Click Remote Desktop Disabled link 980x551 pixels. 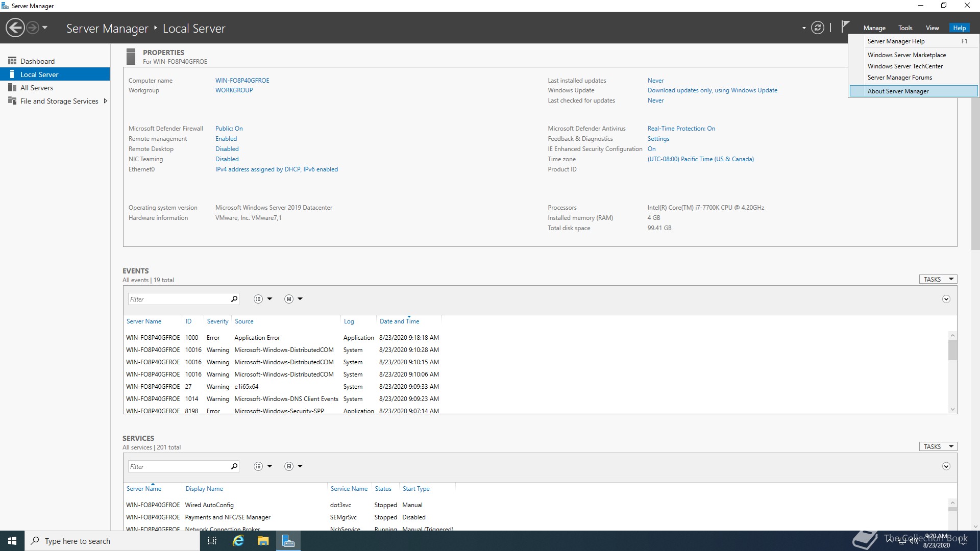point(227,149)
